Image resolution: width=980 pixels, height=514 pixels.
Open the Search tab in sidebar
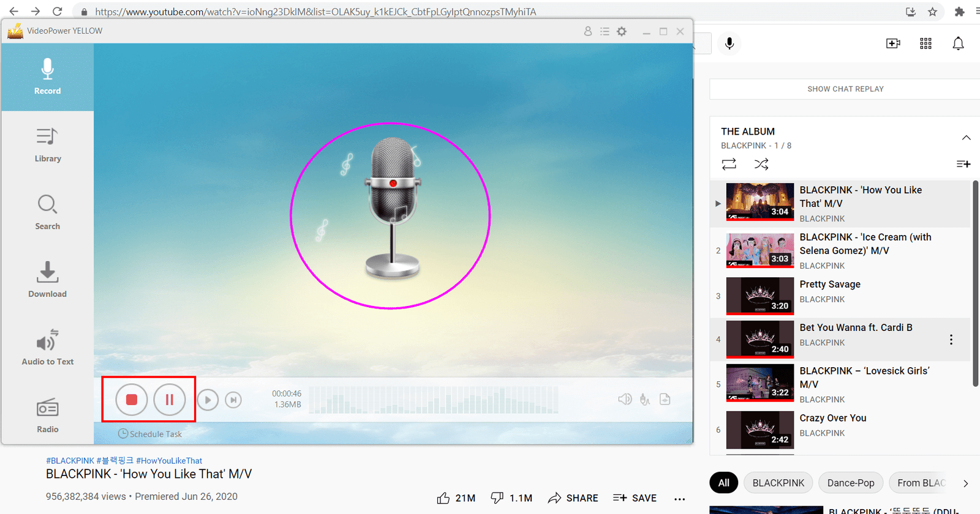[x=47, y=212]
